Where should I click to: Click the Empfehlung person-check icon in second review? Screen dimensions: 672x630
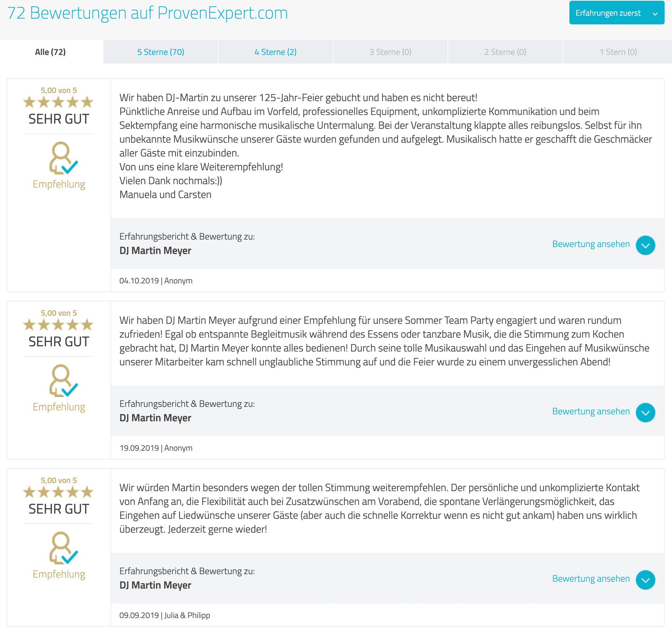point(64,381)
